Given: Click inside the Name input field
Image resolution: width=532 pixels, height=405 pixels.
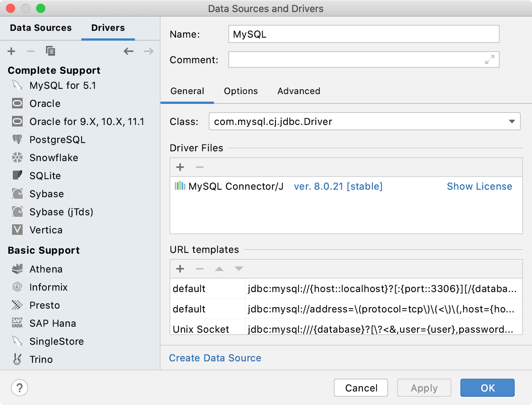Looking at the screenshot, I should (339, 34).
